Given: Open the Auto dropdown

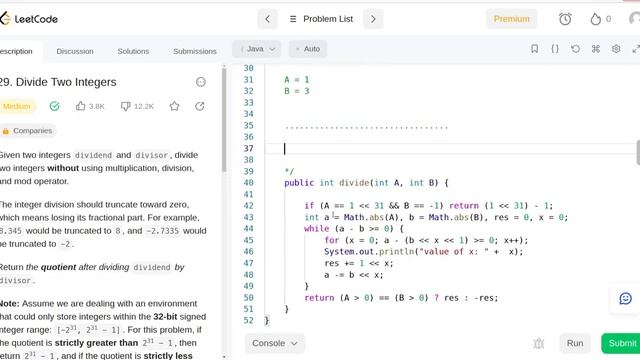Looking at the screenshot, I should [308, 49].
